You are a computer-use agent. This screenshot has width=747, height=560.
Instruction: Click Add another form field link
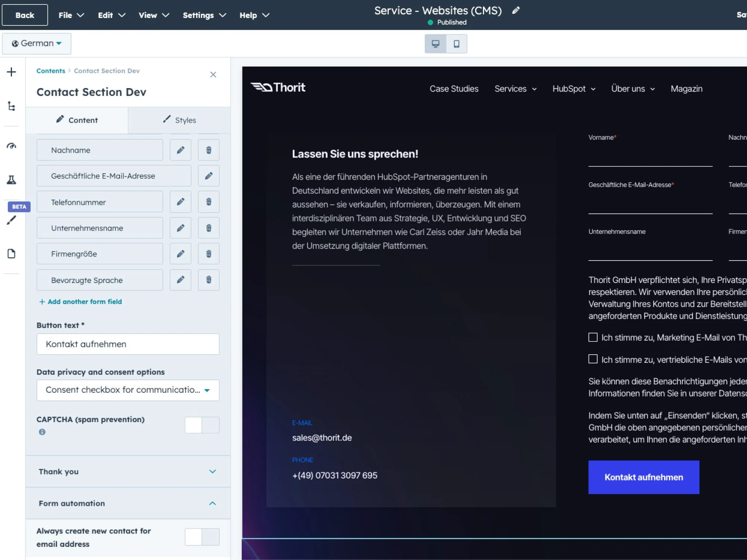click(x=81, y=302)
